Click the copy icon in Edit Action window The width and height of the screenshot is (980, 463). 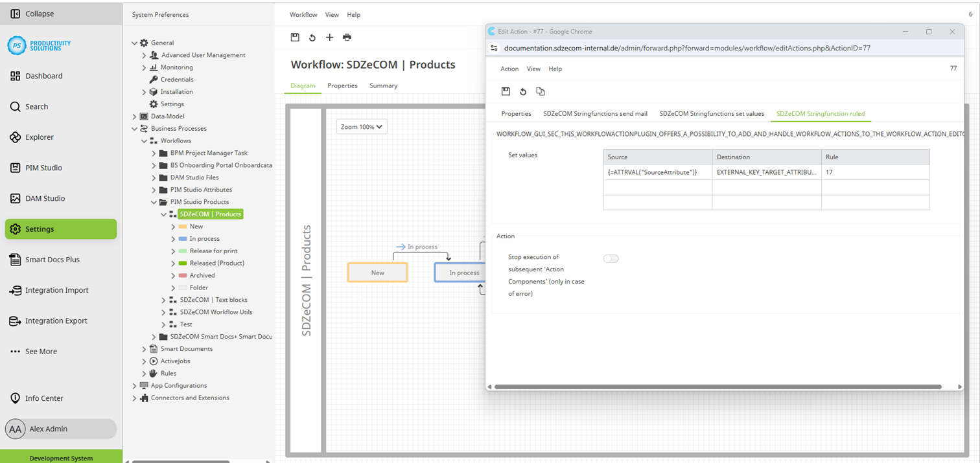(x=541, y=91)
